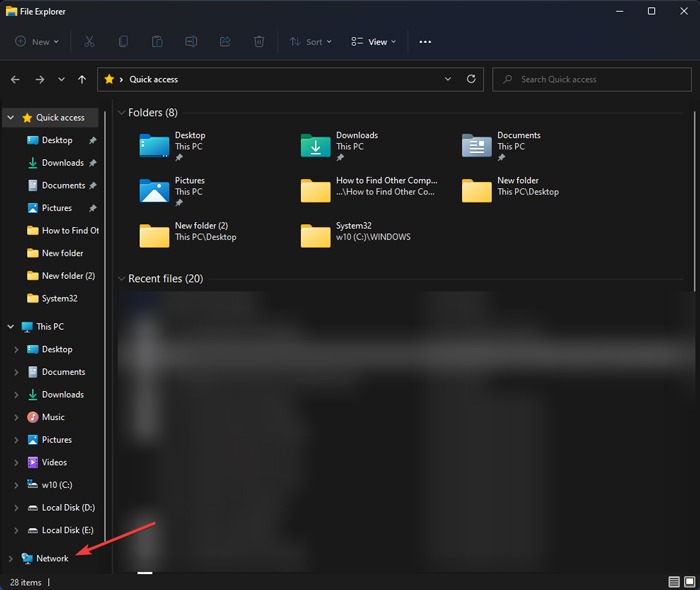This screenshot has width=700, height=590.
Task: Open recent locations dropdown beside forward arrow
Action: coord(61,79)
